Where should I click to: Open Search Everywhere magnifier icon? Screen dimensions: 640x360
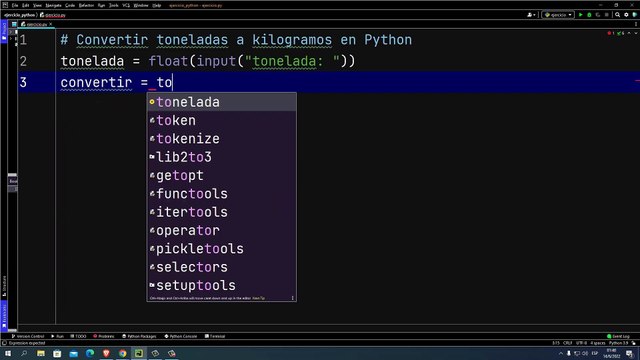tap(618, 15)
